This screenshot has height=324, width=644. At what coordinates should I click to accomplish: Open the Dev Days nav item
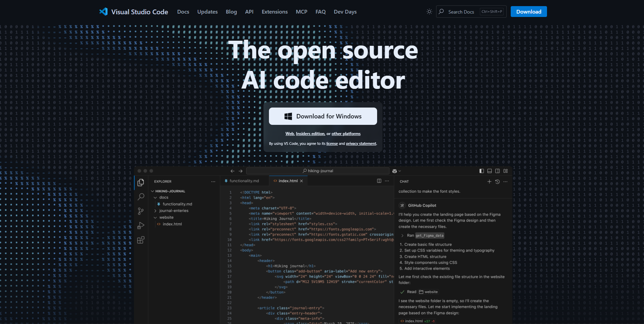[x=345, y=12]
